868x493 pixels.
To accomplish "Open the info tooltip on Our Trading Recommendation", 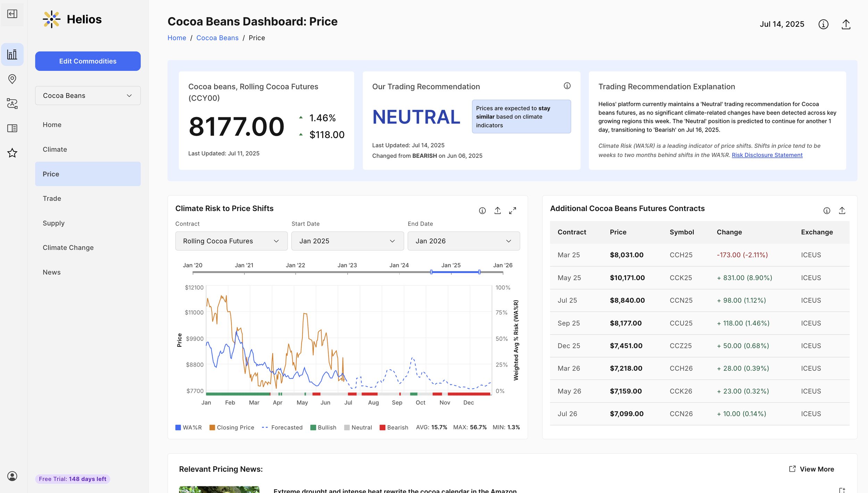I will 567,85.
